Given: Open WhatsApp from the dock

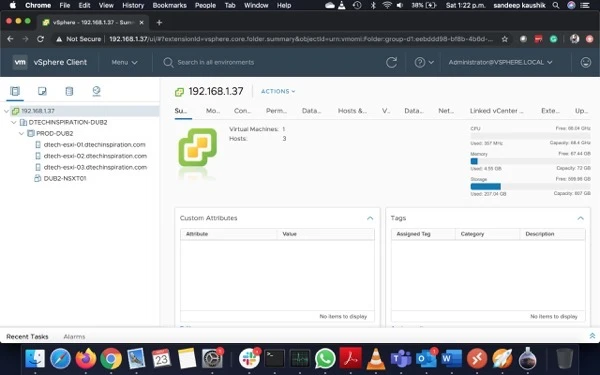Looking at the screenshot, I should [x=325, y=359].
